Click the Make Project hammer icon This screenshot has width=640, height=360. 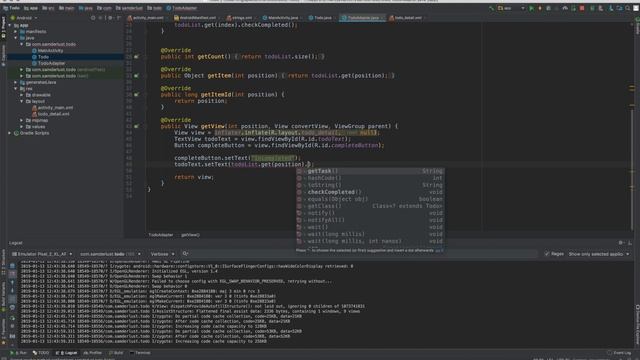491,8
